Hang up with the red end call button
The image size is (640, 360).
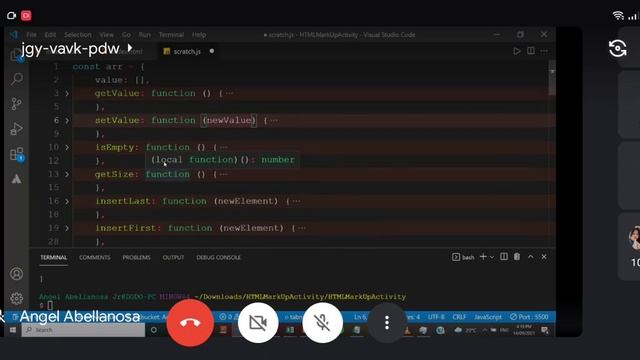pyautogui.click(x=190, y=323)
